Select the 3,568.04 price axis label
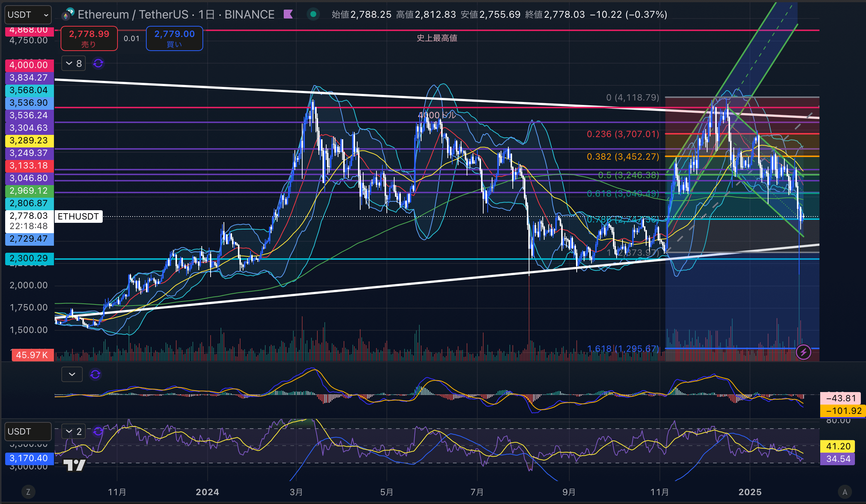 [29, 90]
